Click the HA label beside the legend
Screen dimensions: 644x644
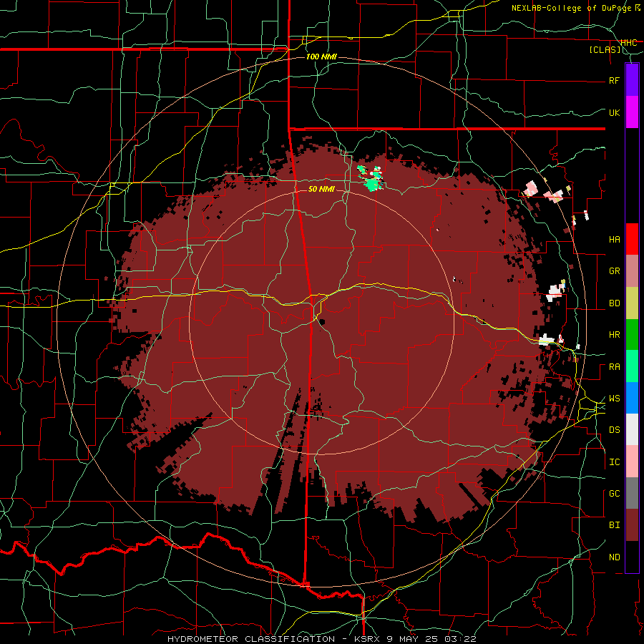click(615, 239)
